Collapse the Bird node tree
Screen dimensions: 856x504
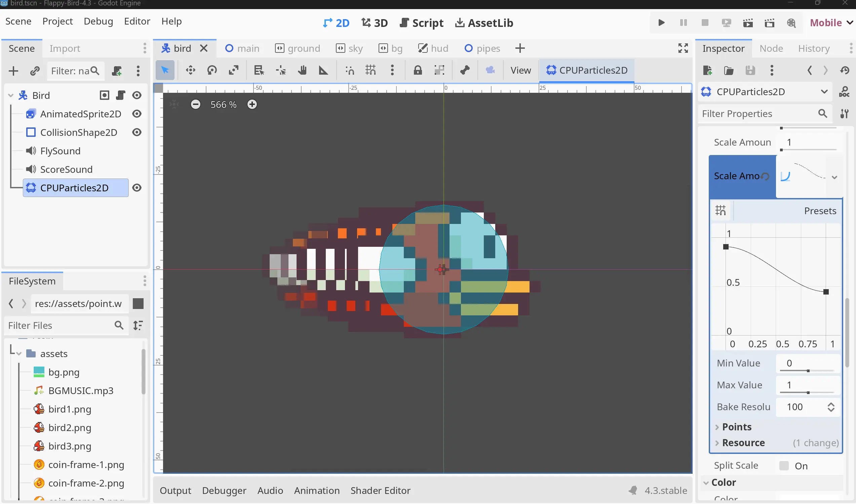point(11,95)
